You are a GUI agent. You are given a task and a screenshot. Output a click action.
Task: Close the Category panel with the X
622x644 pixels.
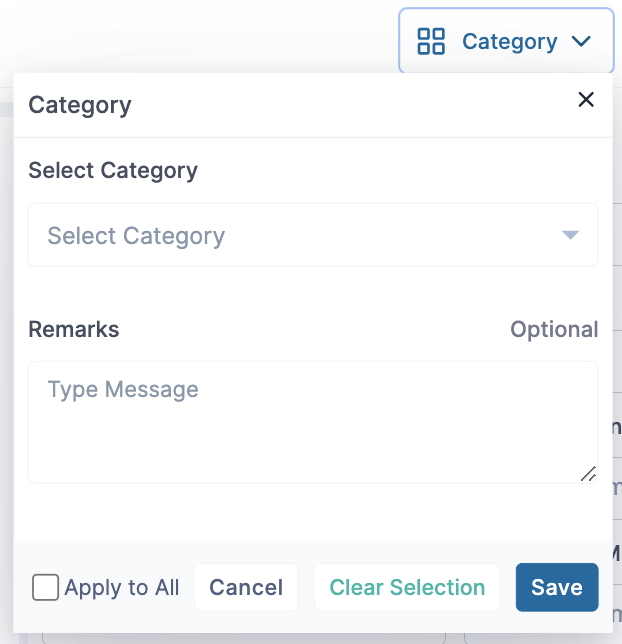(586, 99)
